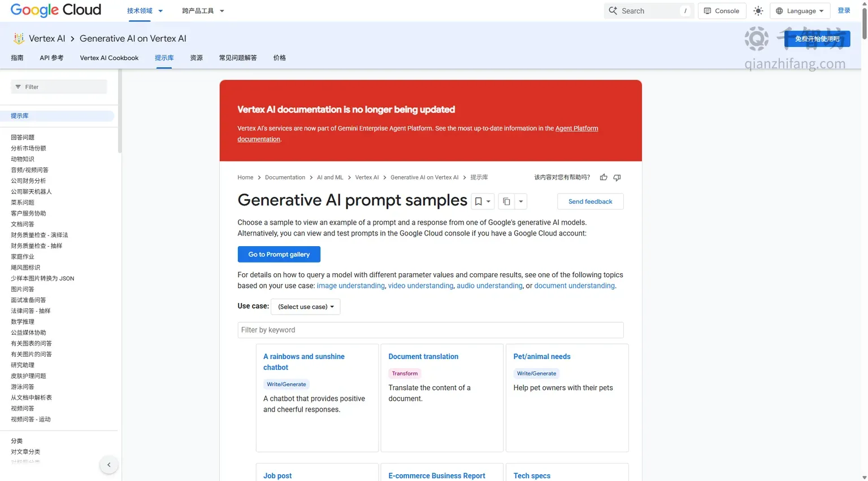Open the 技术领域 dropdown menu
Viewport: 868px width, 481px height.
tap(145, 11)
